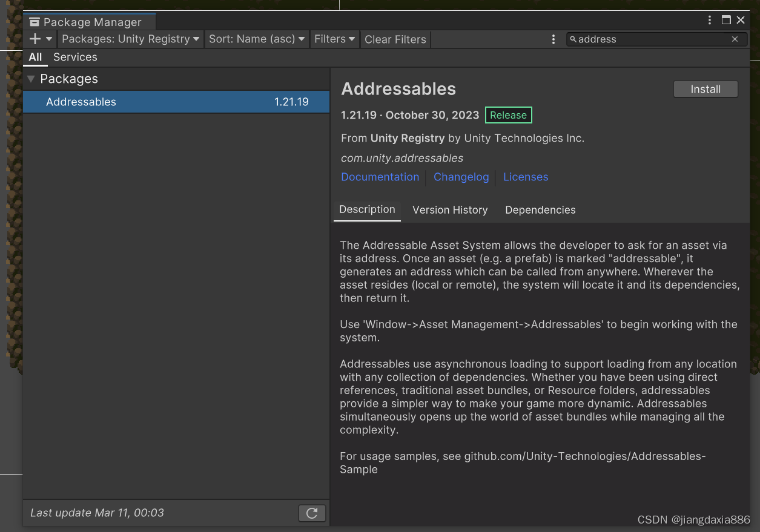Image resolution: width=760 pixels, height=532 pixels.
Task: Click the search magnifier icon
Action: [x=573, y=39]
